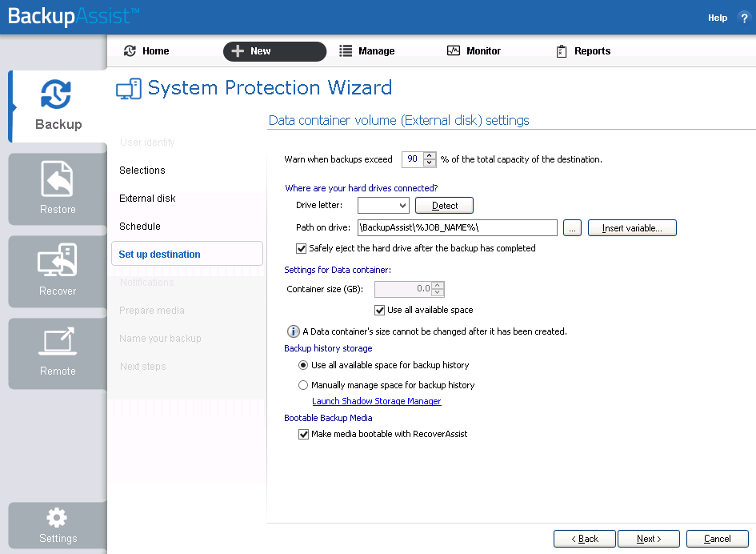Screen dimensions: 756x554
Task: Toggle Use all available space checkbox
Action: point(379,311)
